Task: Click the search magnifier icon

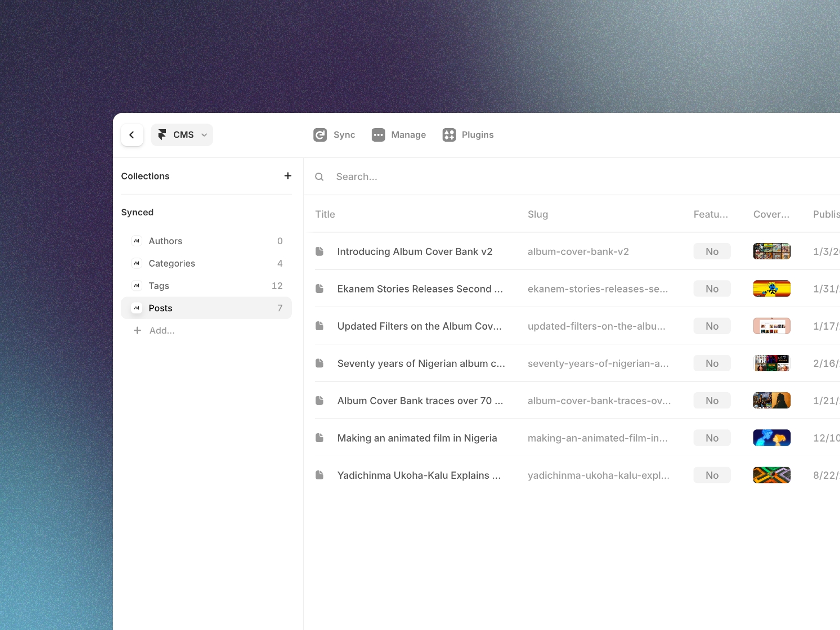Action: [319, 176]
